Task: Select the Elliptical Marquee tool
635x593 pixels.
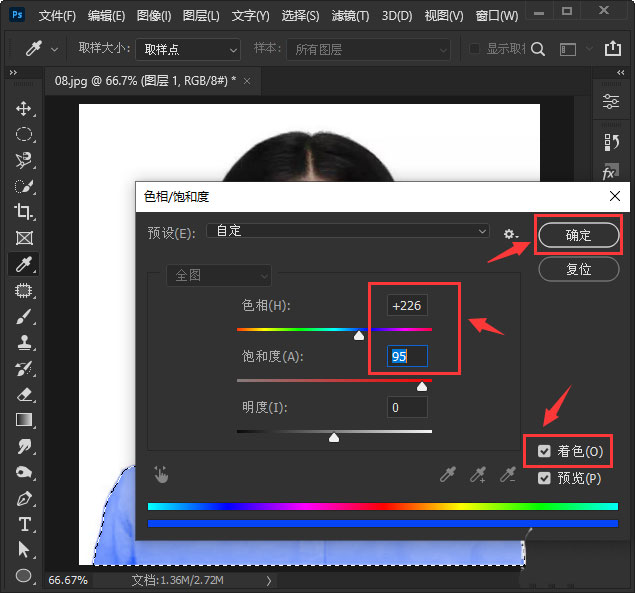Action: [23, 134]
